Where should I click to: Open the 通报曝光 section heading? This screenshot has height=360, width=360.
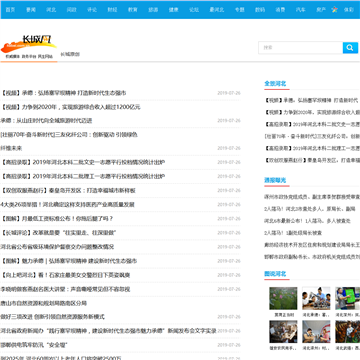(275, 180)
